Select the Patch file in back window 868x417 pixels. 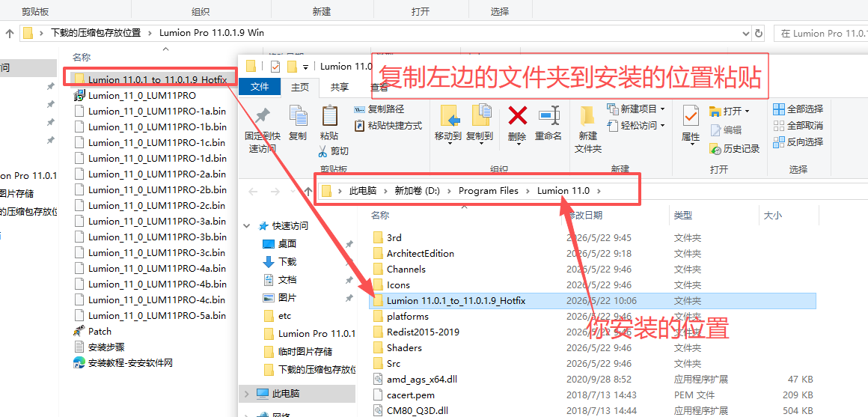(99, 331)
